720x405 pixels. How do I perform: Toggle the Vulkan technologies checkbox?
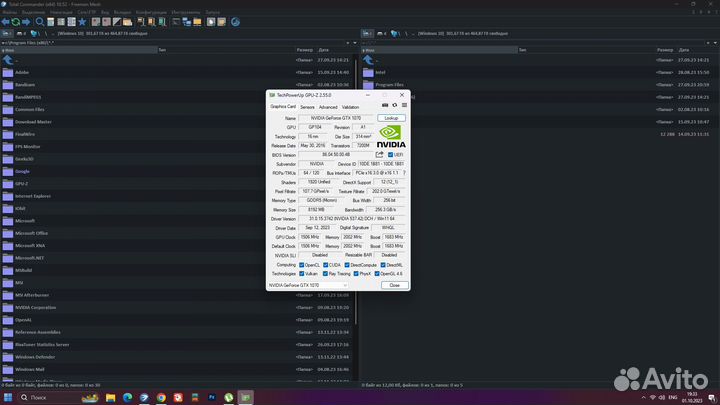tap(303, 273)
